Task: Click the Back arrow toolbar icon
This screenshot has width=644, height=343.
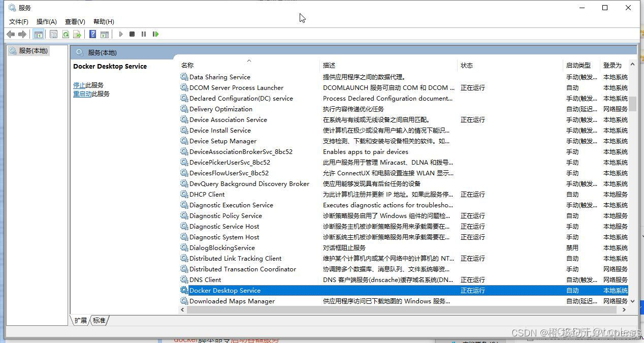Action: 11,34
